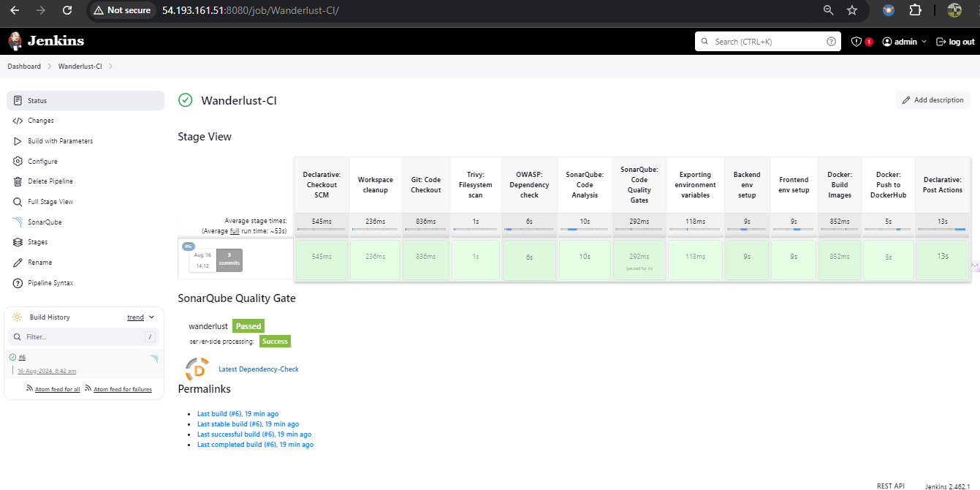Focus the Jenkins search box
The height and width of the screenshot is (490, 980).
767,42
